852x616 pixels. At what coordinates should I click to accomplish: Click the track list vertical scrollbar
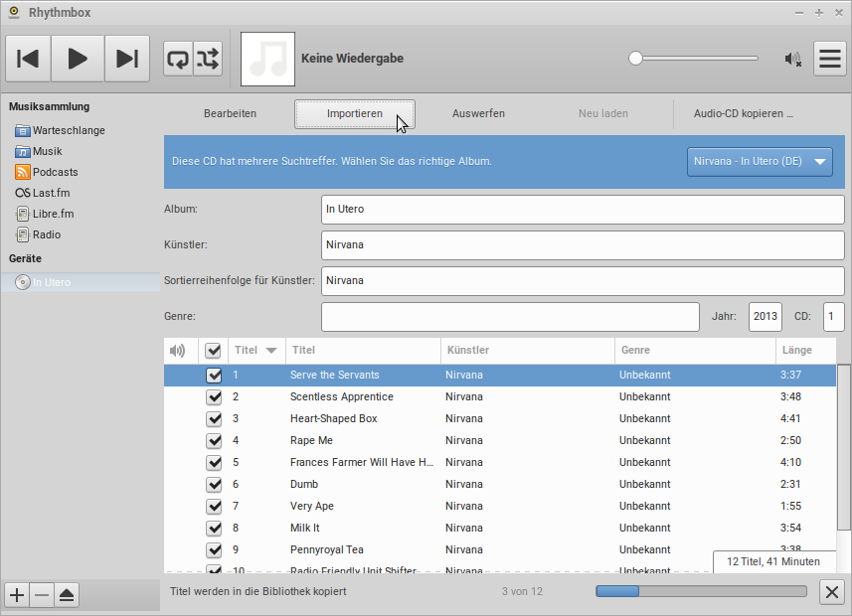pyautogui.click(x=843, y=448)
